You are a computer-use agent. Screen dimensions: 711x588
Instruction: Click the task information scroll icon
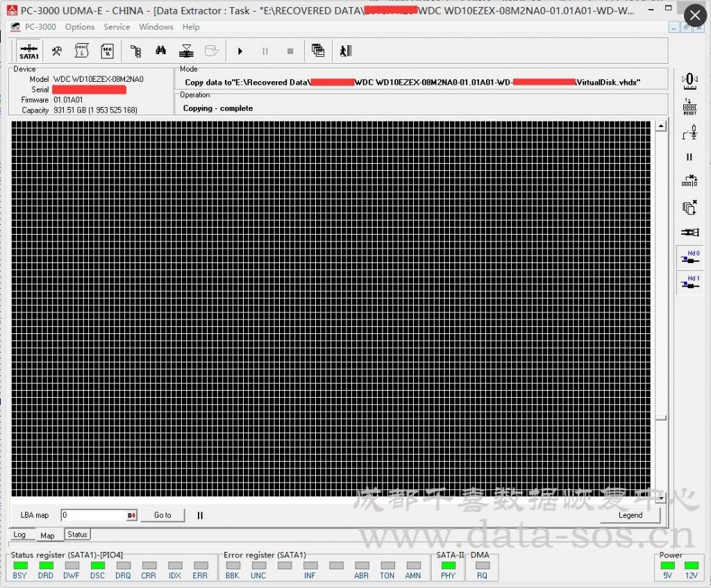coord(81,51)
